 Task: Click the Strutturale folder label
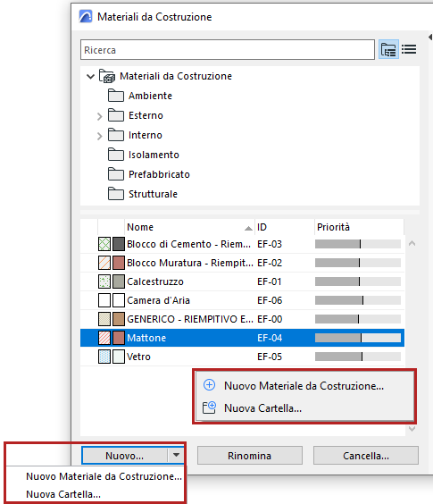click(x=153, y=194)
